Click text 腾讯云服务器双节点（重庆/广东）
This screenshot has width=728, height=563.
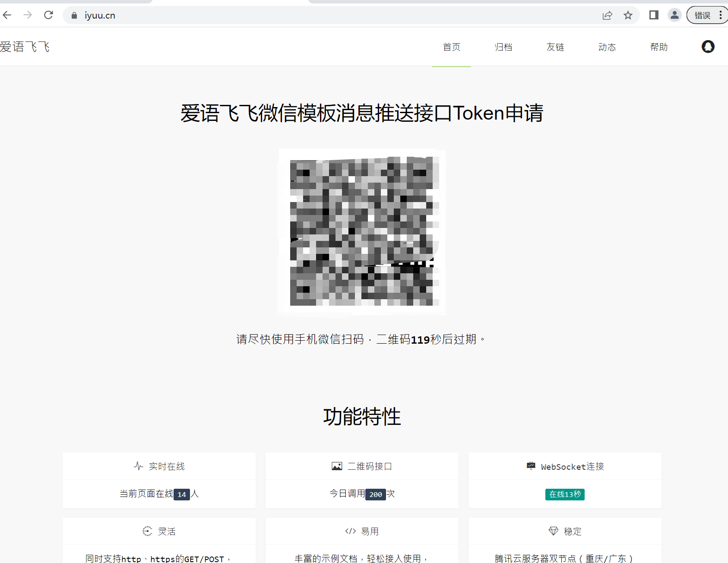tap(564, 559)
